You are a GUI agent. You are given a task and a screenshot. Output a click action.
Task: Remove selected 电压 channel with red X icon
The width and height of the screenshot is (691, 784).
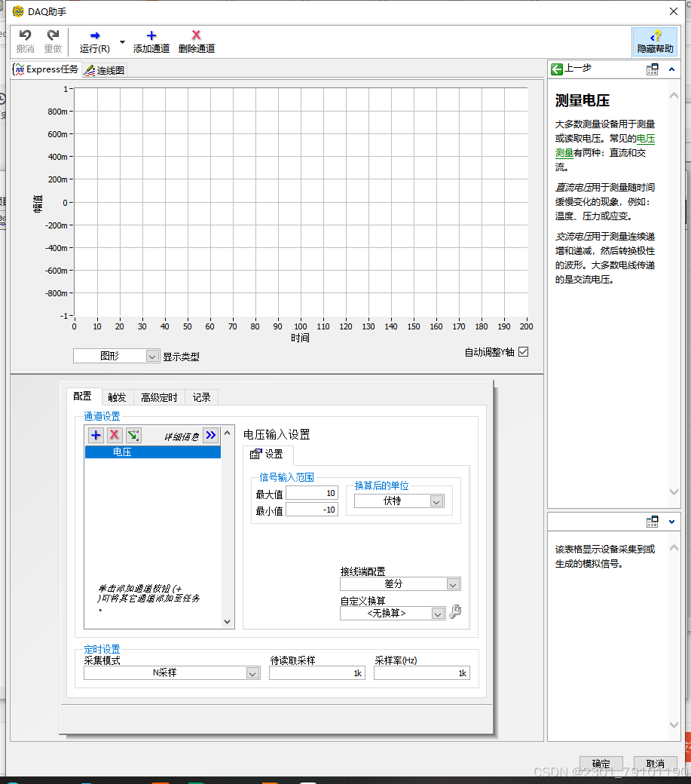(115, 435)
